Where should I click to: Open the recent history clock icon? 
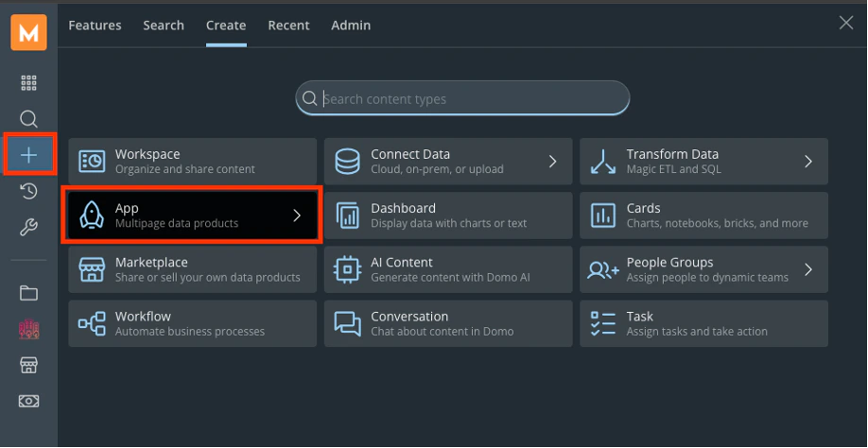28,191
